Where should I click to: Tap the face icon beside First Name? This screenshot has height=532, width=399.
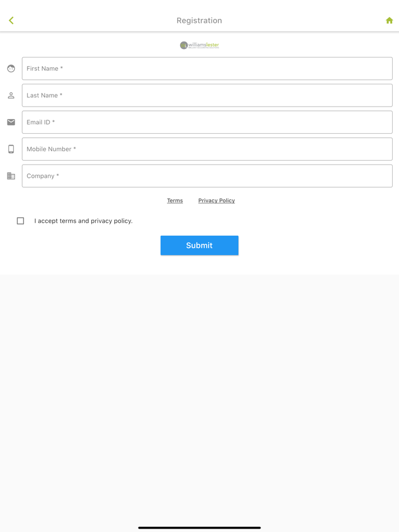click(x=11, y=68)
